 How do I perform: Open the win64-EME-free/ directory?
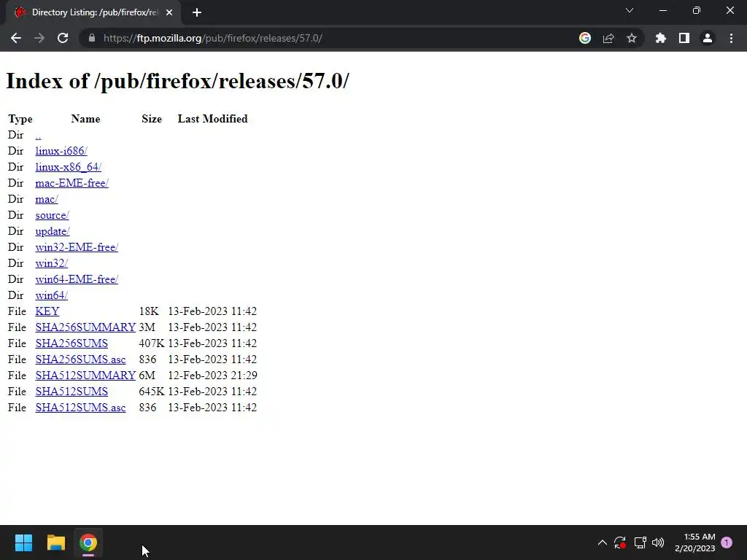(77, 279)
